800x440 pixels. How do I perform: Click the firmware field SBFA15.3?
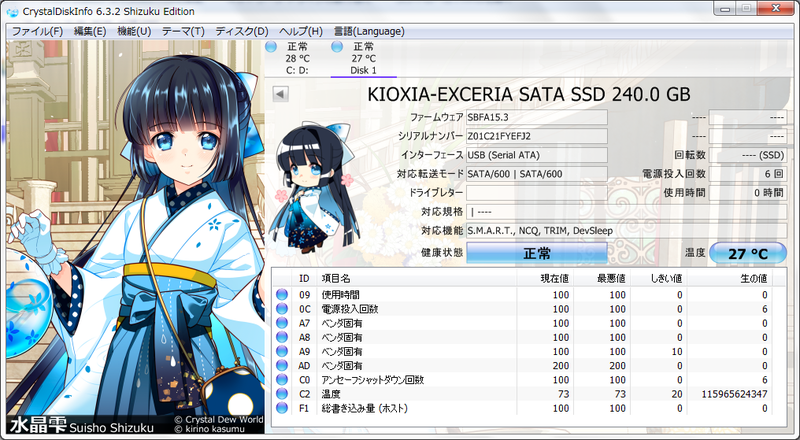[x=537, y=117]
